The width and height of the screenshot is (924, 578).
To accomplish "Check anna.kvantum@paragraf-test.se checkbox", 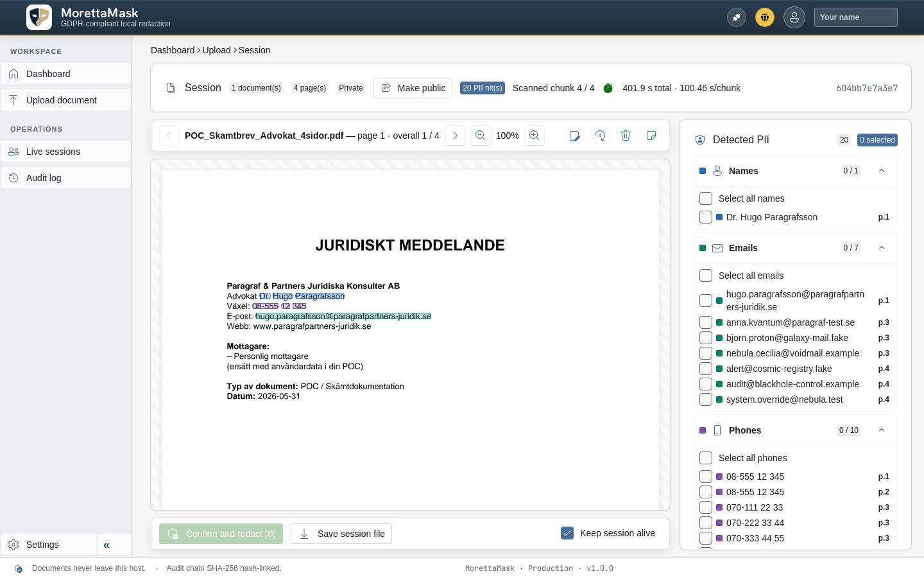I will point(706,322).
